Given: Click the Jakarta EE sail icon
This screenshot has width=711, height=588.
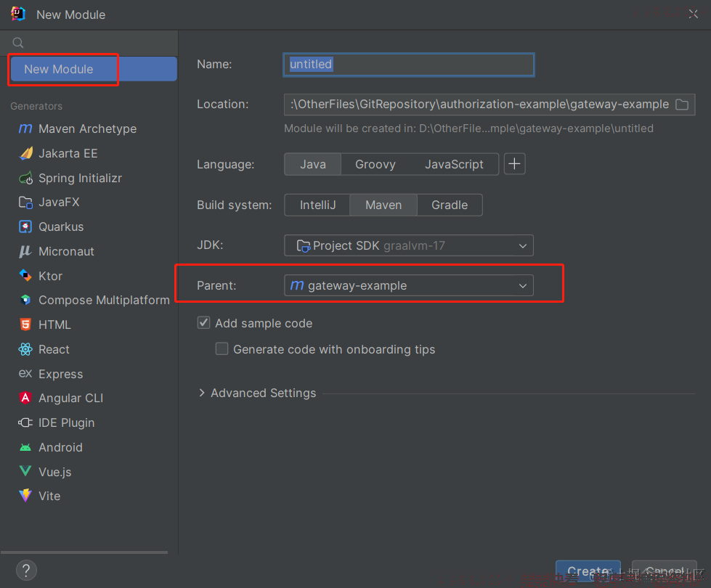Looking at the screenshot, I should coord(26,153).
